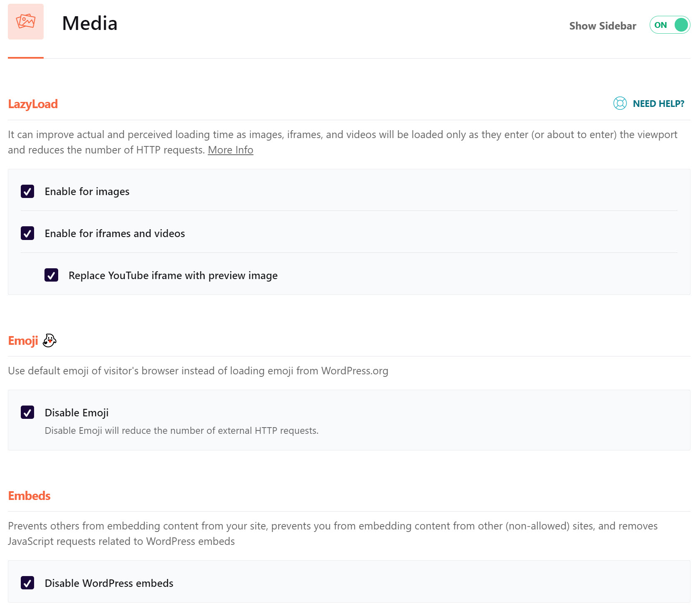This screenshot has width=700, height=611.
Task: Uncheck Enable for iframes and videos
Action: point(27,233)
